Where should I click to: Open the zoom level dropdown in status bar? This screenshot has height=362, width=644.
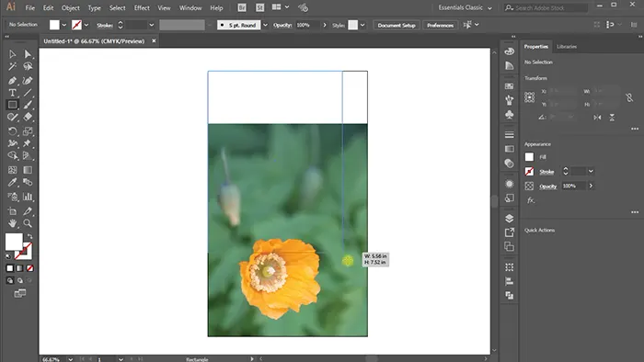(x=71, y=359)
